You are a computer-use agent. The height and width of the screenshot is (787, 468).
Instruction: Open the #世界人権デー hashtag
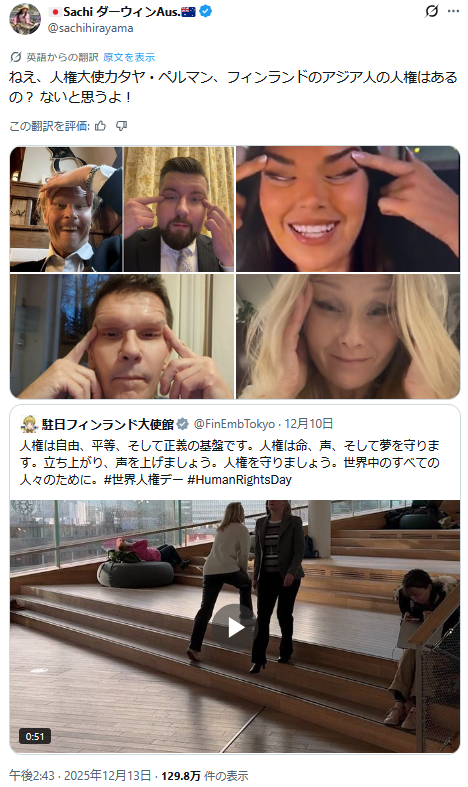[144, 480]
